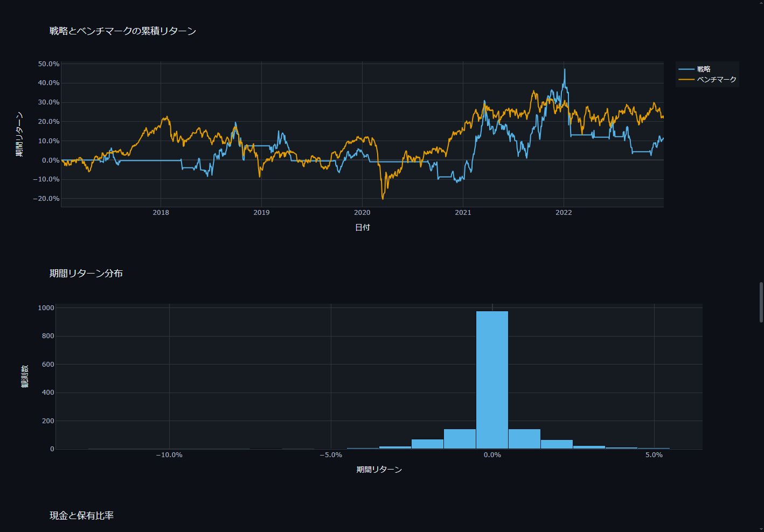Click the tallest histogram bar near 0.0%

pyautogui.click(x=492, y=380)
